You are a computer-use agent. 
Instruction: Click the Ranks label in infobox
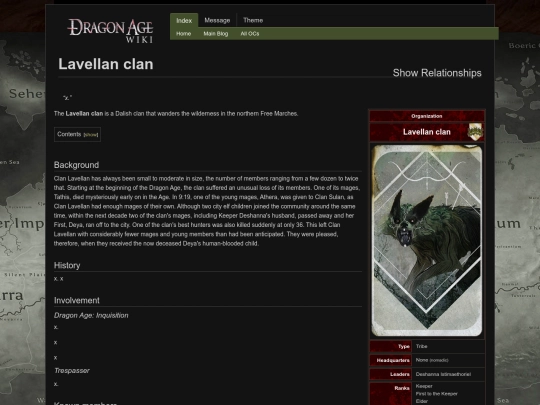coord(402,388)
